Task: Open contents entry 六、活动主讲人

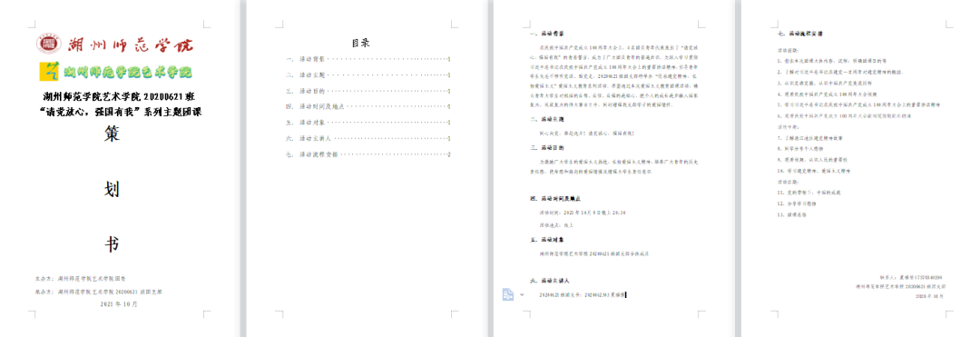Action: click(x=368, y=138)
